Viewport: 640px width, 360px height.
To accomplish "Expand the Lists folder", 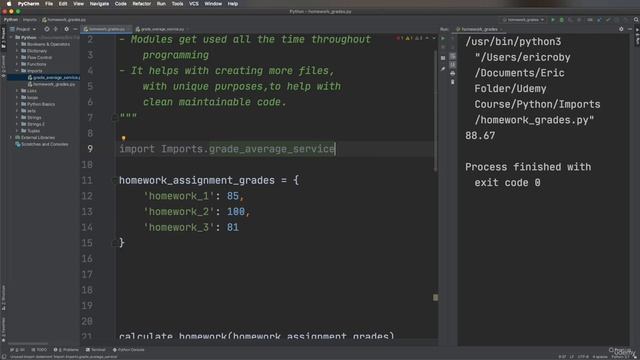I will (17, 91).
